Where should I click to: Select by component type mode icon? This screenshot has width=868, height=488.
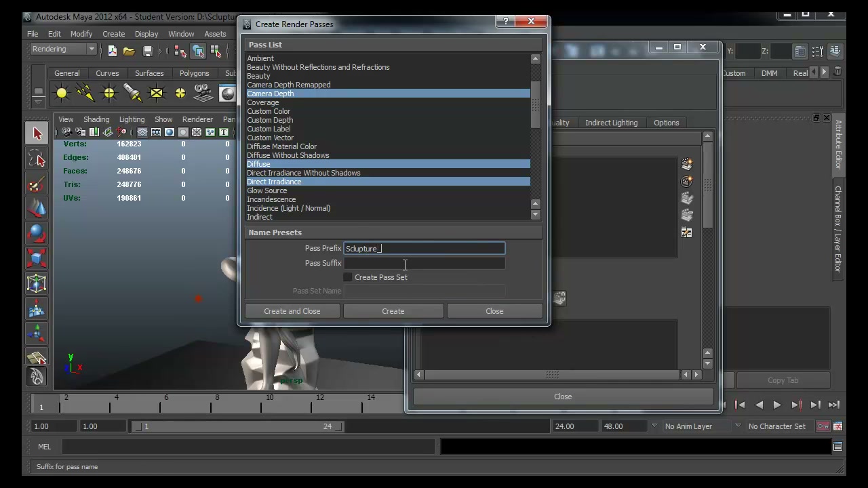pos(216,51)
